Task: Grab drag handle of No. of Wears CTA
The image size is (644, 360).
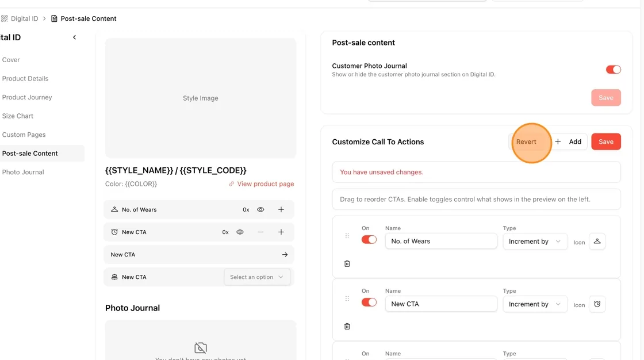Action: pos(347,236)
